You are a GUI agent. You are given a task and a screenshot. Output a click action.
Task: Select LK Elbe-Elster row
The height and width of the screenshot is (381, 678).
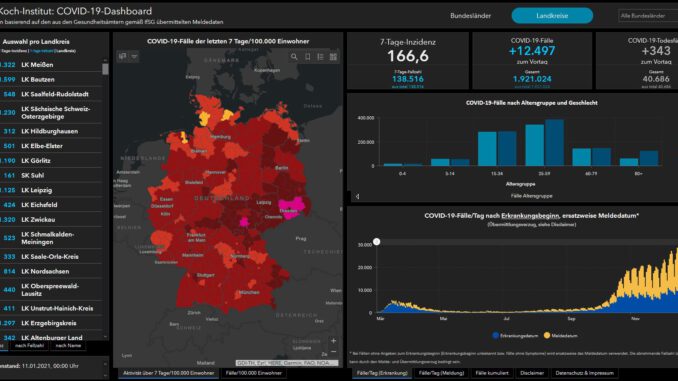click(x=51, y=146)
